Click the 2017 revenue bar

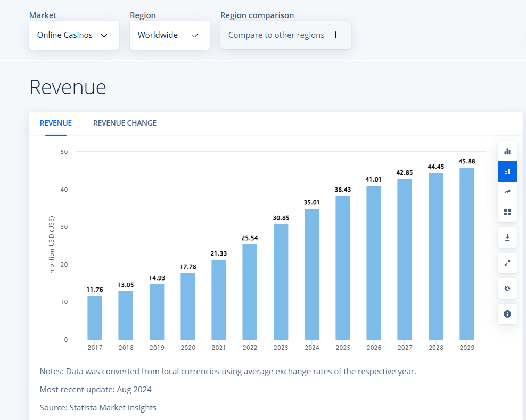(95, 318)
